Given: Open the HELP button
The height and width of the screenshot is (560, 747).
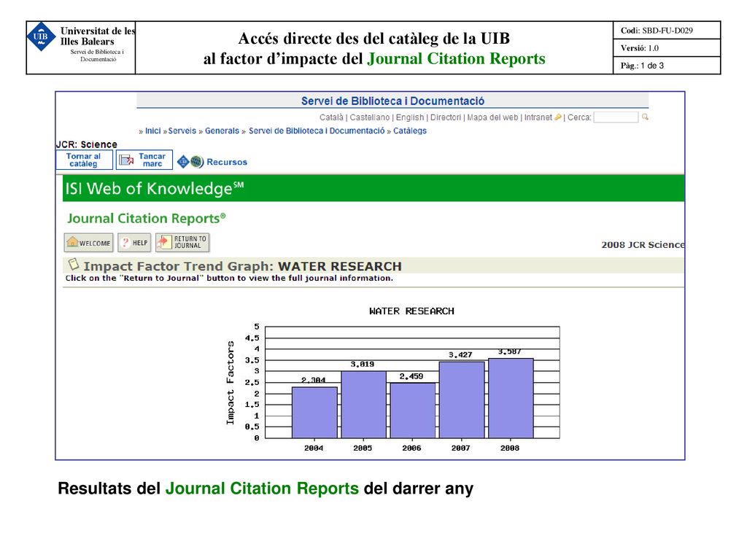Looking at the screenshot, I should (134, 242).
